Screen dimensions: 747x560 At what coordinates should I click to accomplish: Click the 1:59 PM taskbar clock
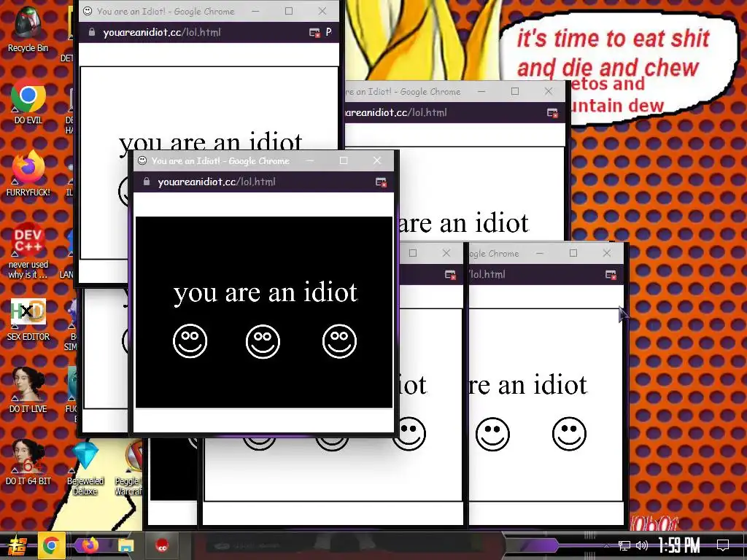point(679,545)
